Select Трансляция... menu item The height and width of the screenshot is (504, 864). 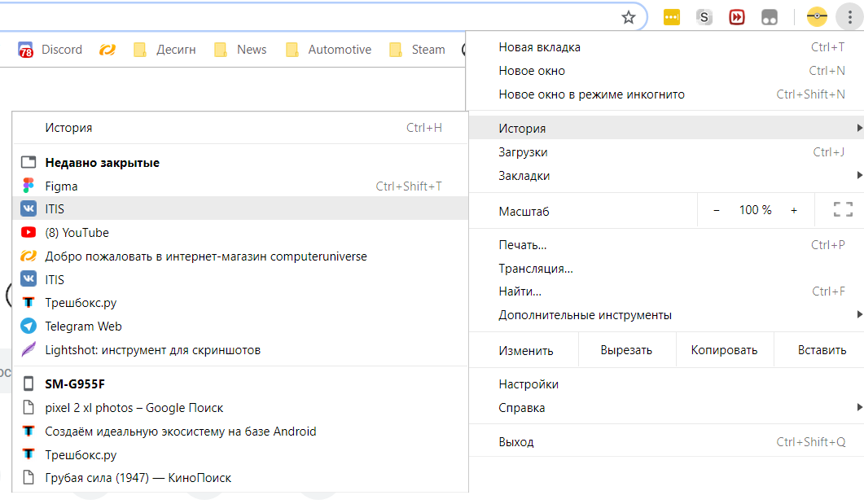pyautogui.click(x=666, y=268)
